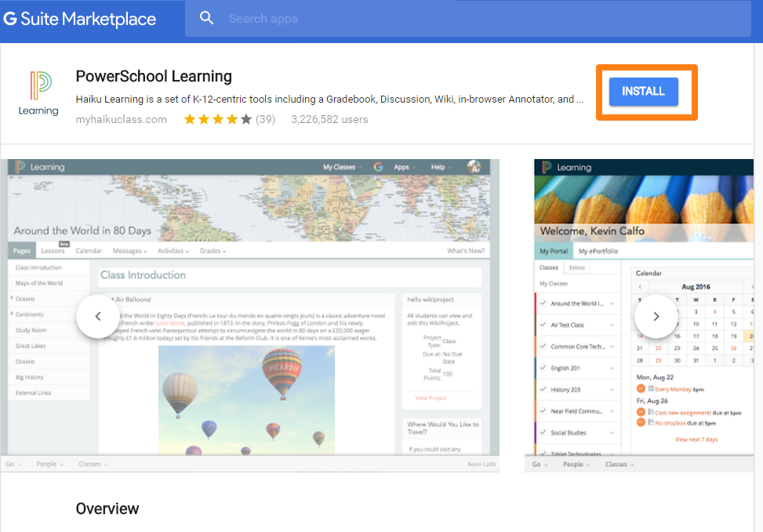Open the G Suite Marketplace home logo
Image resolution: width=763 pixels, height=532 pixels.
pyautogui.click(x=79, y=19)
